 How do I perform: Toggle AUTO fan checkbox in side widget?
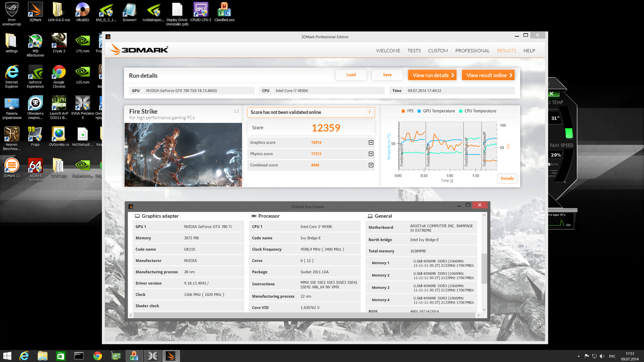coord(549,164)
